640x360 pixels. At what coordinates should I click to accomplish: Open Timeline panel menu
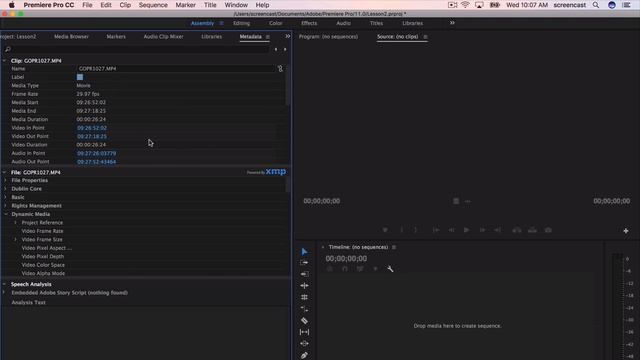pos(394,247)
